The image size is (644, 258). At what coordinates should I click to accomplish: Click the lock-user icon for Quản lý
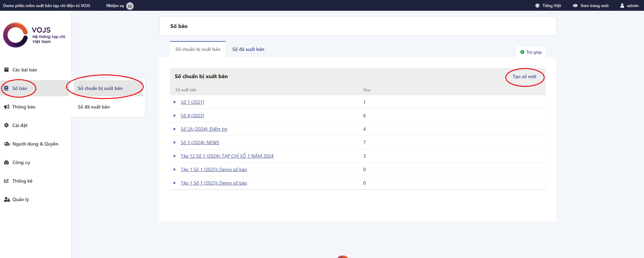pyautogui.click(x=7, y=199)
